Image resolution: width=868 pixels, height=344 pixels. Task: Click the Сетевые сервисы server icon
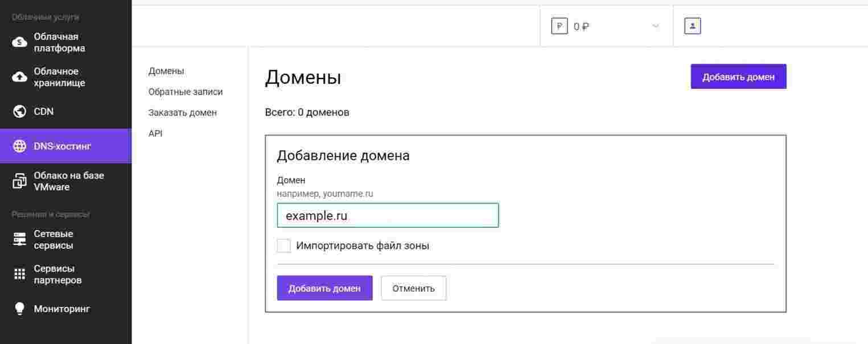click(20, 240)
